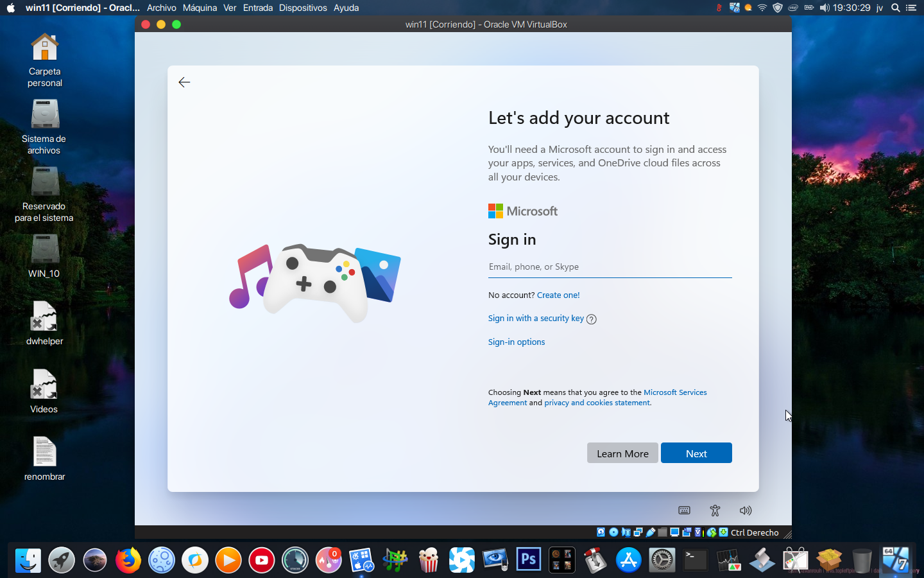Click the security key help question mark
This screenshot has width=924, height=578.
pyautogui.click(x=592, y=319)
